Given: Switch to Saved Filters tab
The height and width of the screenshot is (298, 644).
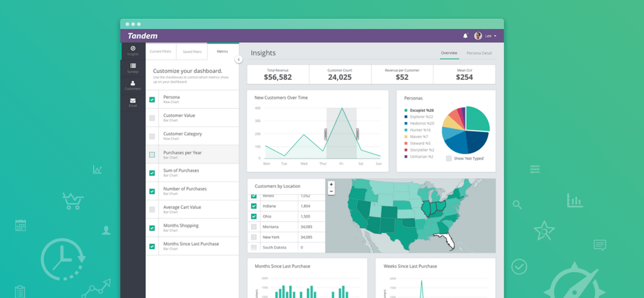Looking at the screenshot, I should point(192,52).
